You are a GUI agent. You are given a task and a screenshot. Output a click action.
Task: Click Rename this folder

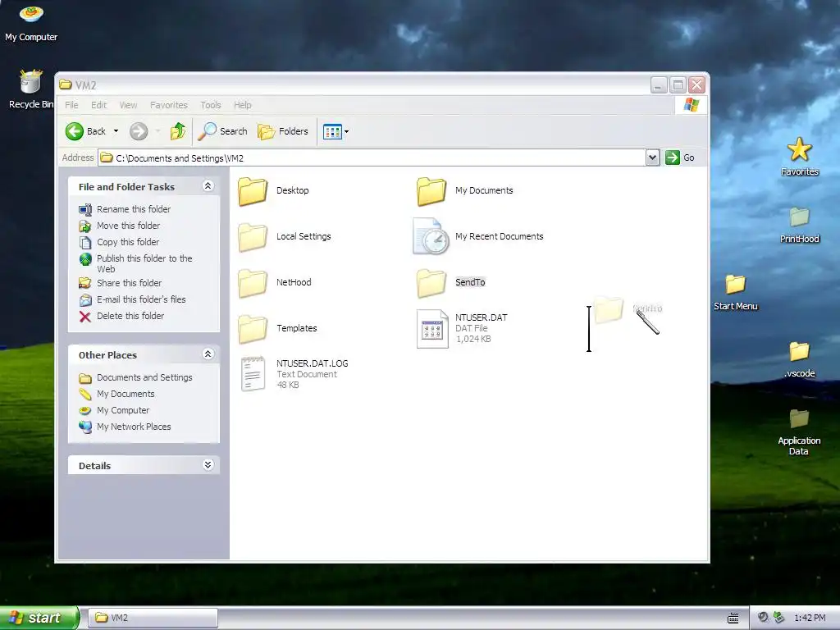pos(134,209)
